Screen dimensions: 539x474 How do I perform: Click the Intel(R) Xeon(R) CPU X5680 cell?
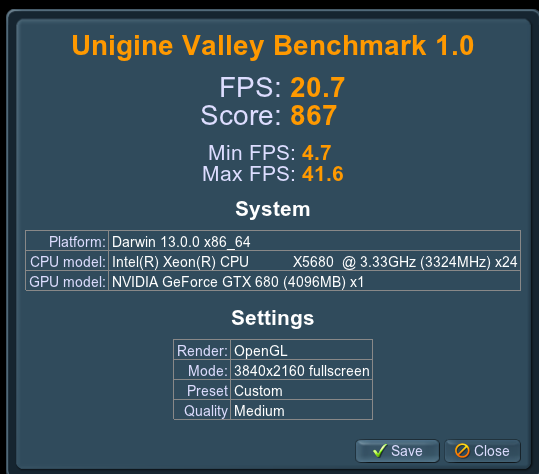pyautogui.click(x=315, y=261)
